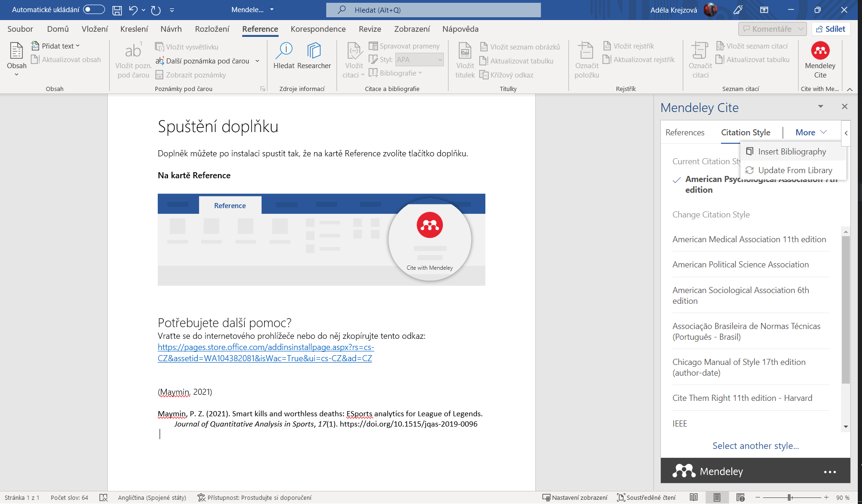
Task: Open the Bibliografie dropdown
Action: click(x=396, y=73)
